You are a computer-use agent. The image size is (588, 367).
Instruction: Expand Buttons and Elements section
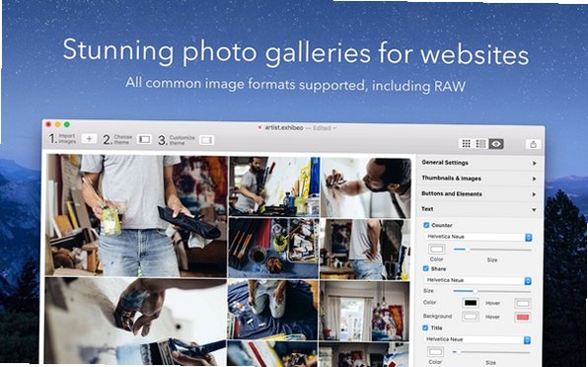point(479,193)
